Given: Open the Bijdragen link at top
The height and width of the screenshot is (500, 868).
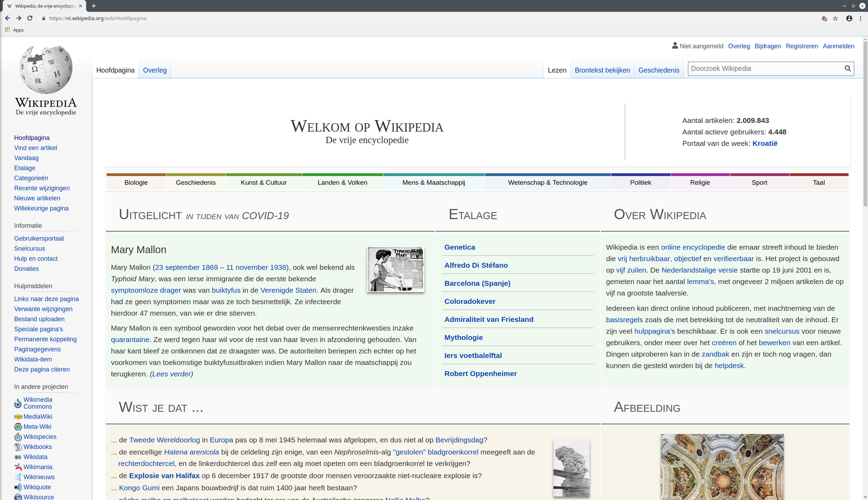Looking at the screenshot, I should click(x=768, y=46).
